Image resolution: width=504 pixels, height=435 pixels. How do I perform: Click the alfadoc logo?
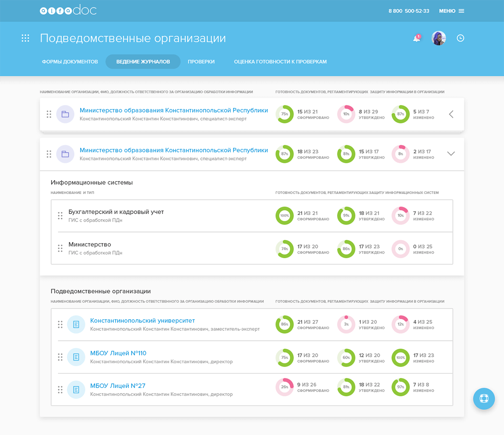68,11
